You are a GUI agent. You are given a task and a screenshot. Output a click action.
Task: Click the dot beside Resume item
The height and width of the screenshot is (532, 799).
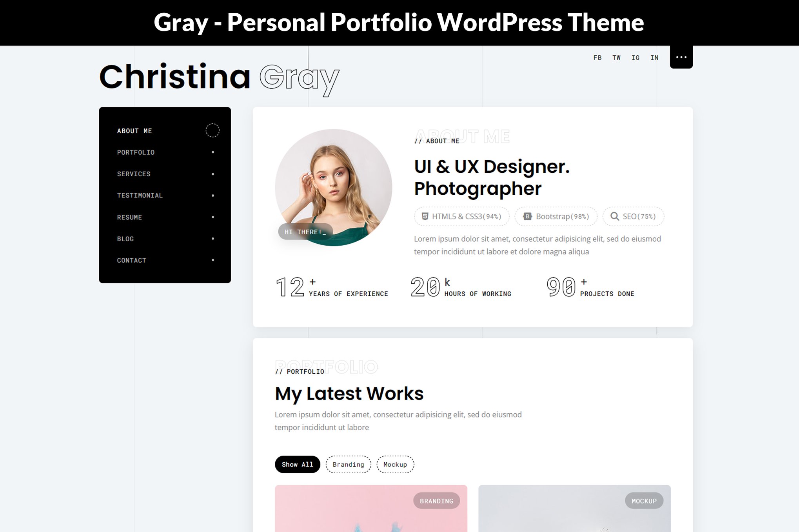point(213,217)
